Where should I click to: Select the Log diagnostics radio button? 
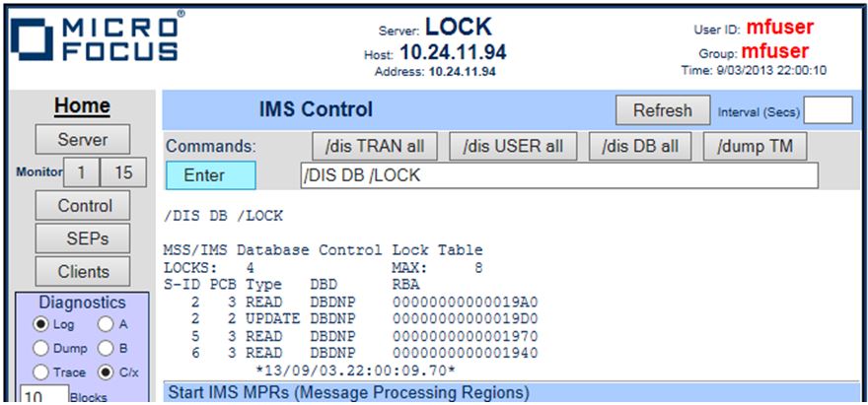pos(42,324)
